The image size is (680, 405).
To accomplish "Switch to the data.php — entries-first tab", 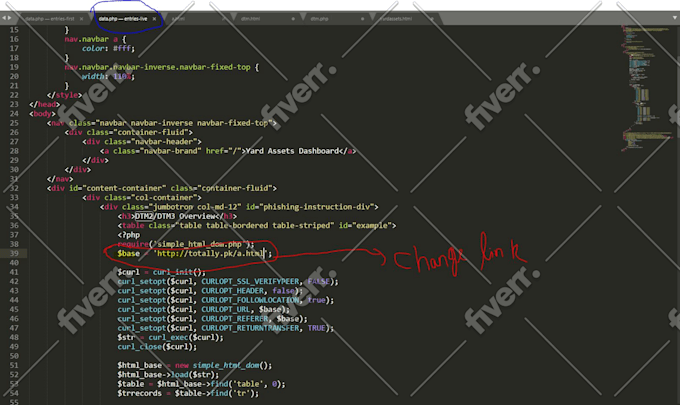I will tap(50, 19).
